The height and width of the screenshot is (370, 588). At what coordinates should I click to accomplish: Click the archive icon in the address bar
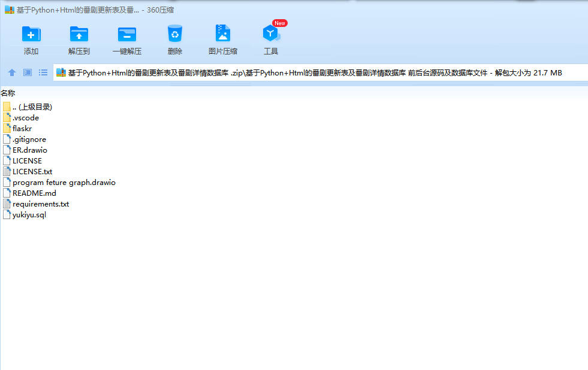pyautogui.click(x=61, y=72)
